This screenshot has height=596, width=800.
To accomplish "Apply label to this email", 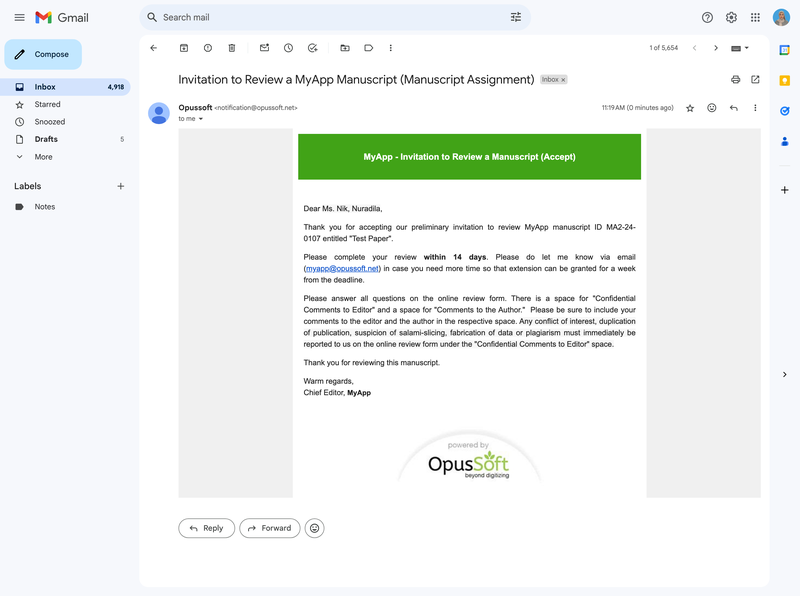I will [368, 48].
